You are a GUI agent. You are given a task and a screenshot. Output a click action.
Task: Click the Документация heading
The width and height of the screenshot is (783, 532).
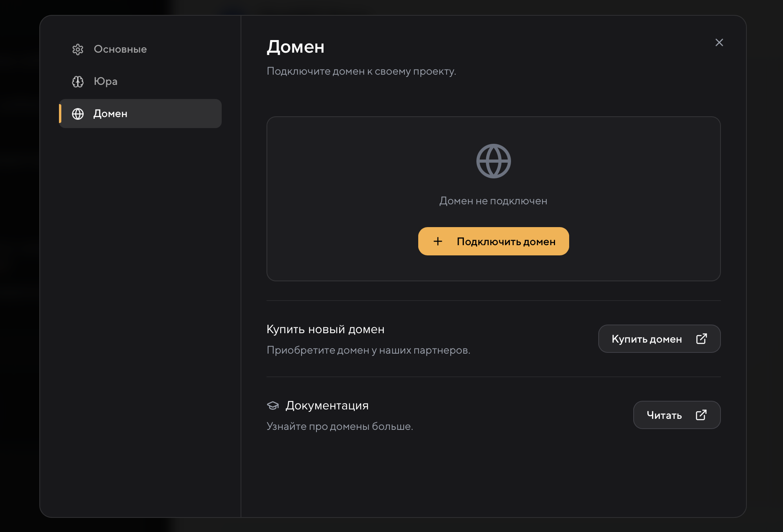pos(327,405)
